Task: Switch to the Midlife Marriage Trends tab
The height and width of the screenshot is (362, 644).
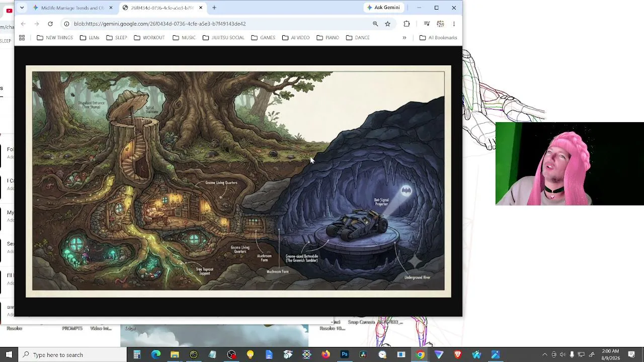Action: click(72, 8)
